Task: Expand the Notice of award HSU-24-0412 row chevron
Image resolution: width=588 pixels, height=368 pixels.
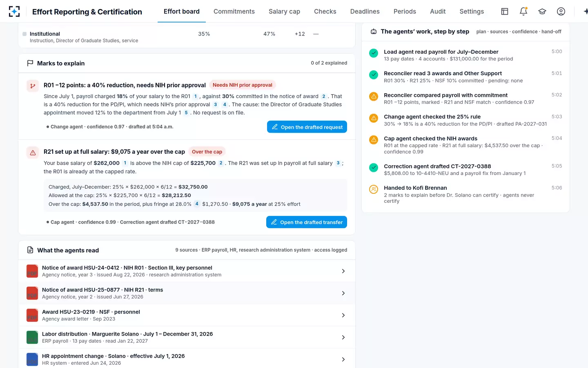Action: click(x=343, y=271)
